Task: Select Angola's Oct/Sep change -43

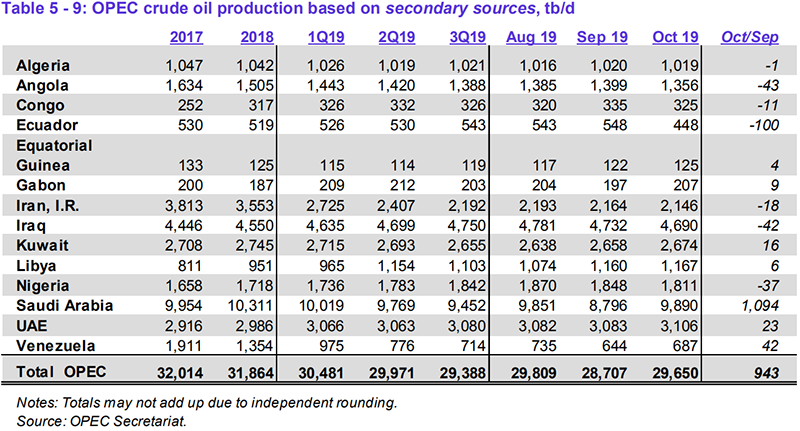Action: pyautogui.click(x=768, y=86)
